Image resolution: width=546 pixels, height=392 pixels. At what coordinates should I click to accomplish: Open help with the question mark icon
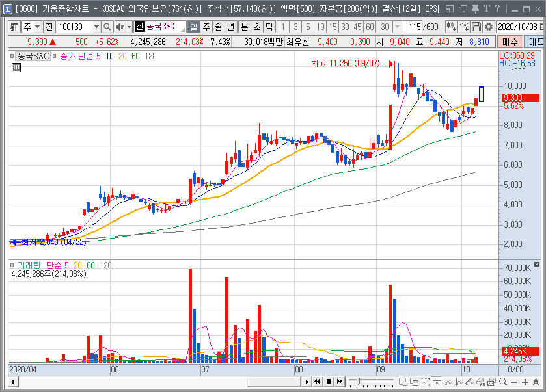[x=497, y=8]
